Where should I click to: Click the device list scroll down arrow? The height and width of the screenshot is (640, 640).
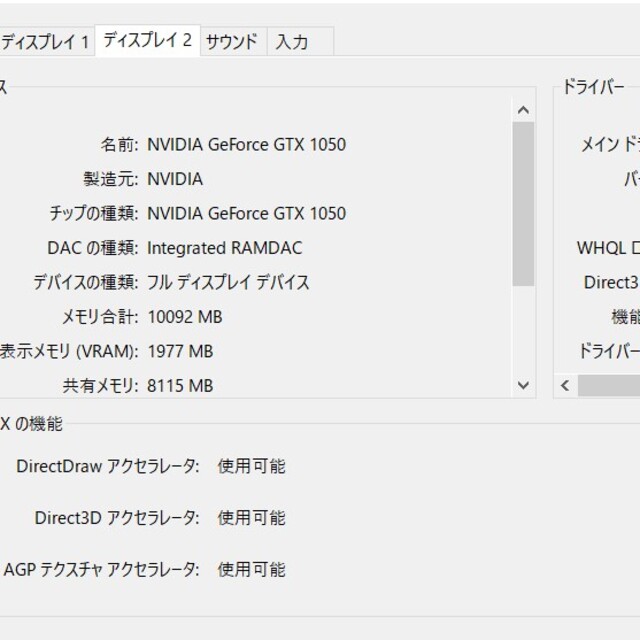click(x=523, y=385)
